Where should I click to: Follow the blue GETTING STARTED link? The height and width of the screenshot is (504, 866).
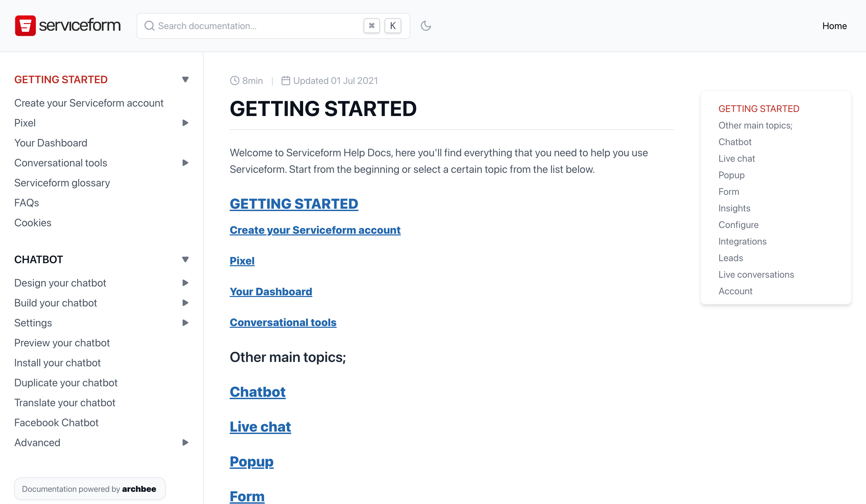click(x=294, y=204)
